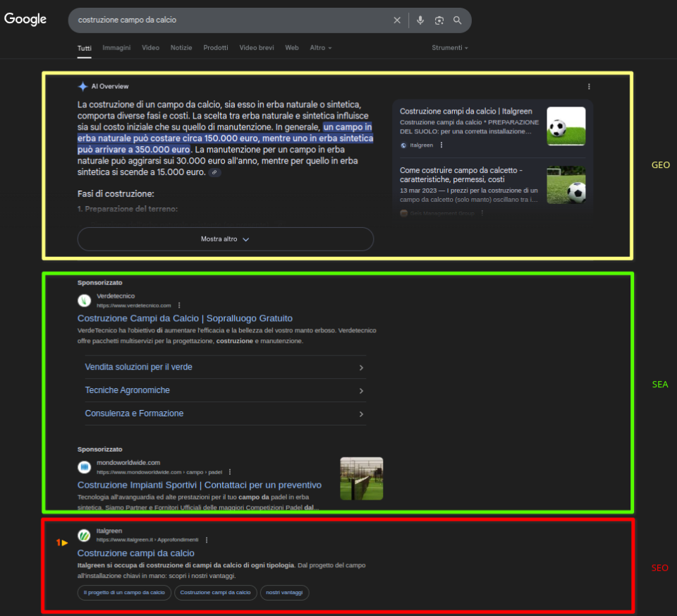The image size is (677, 616).
Task: Switch to the Web tab
Action: [x=292, y=47]
